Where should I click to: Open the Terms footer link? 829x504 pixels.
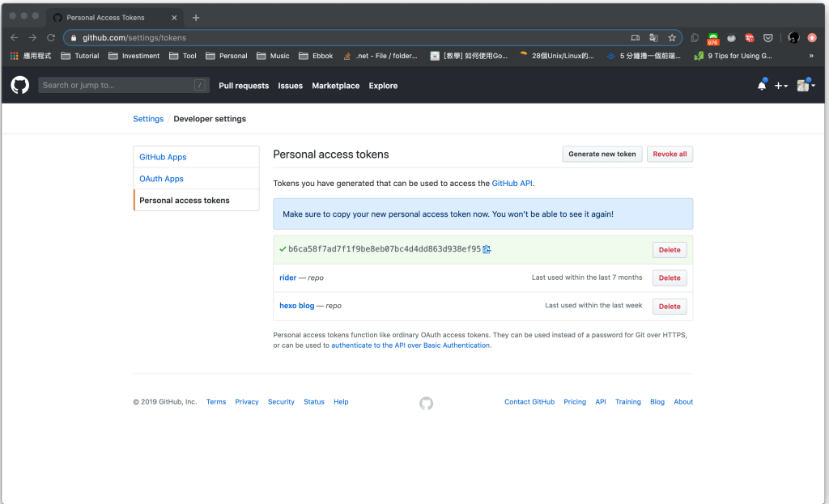[215, 401]
